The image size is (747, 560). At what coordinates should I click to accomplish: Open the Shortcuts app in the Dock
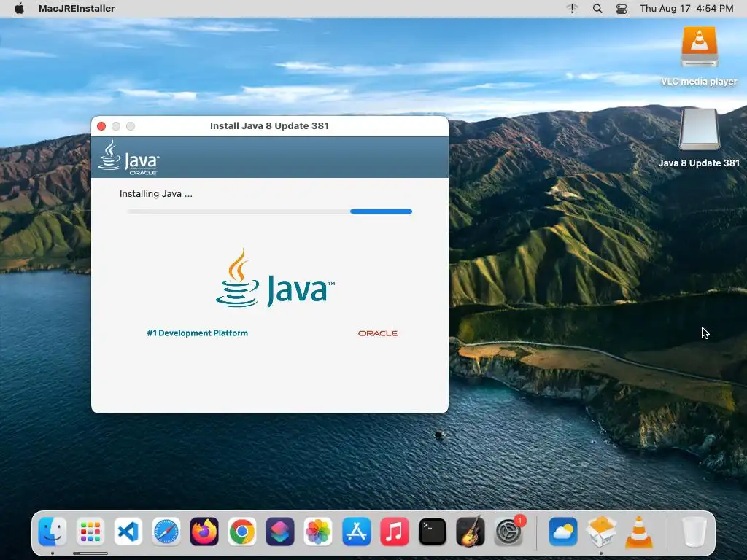pyautogui.click(x=280, y=532)
